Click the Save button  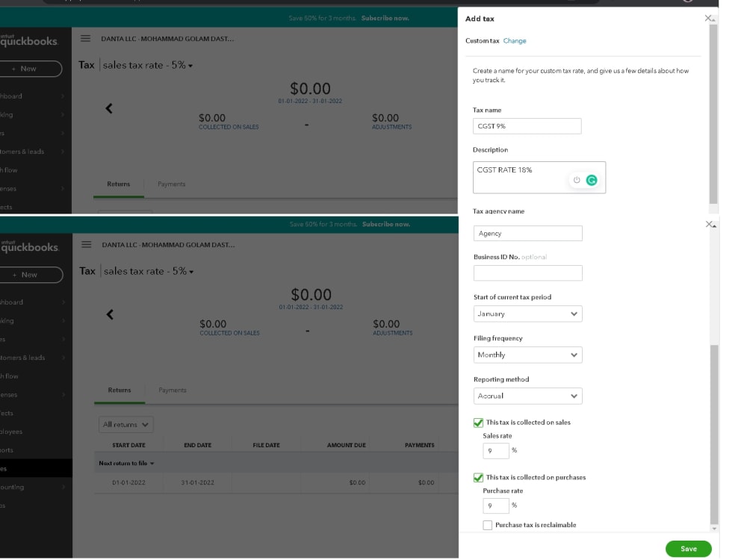click(687, 548)
